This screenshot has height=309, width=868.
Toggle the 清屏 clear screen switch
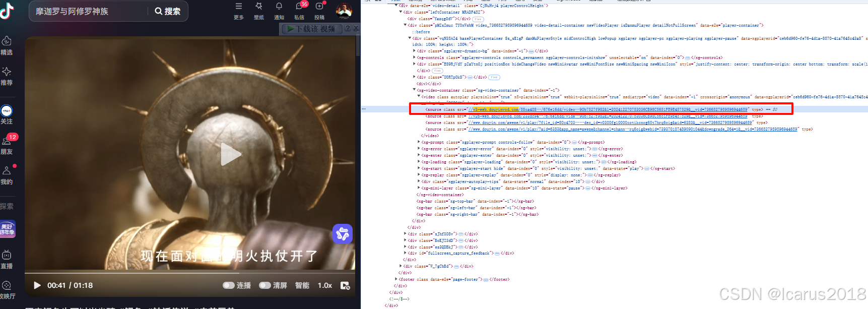tap(265, 285)
